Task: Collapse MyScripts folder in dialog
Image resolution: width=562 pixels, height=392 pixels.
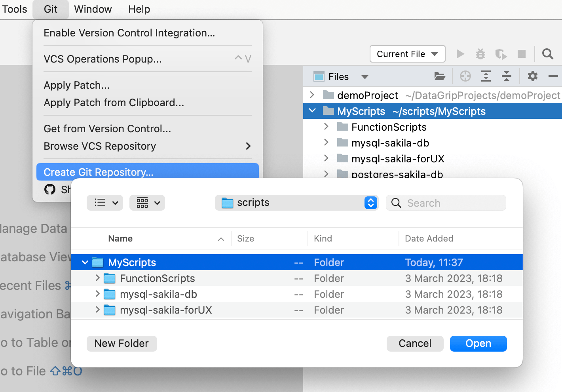Action: [x=85, y=263]
